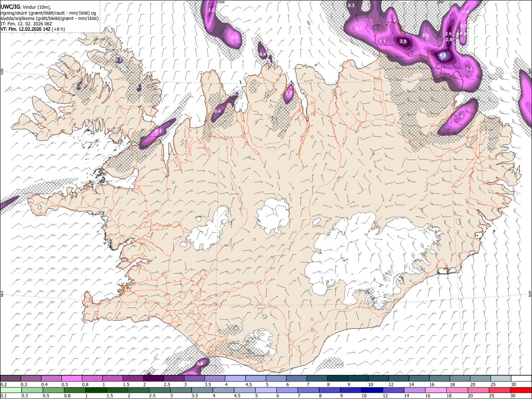Click the 0.2 tick label on the snow scale
This screenshot has height=399, width=532.
coord(4,384)
